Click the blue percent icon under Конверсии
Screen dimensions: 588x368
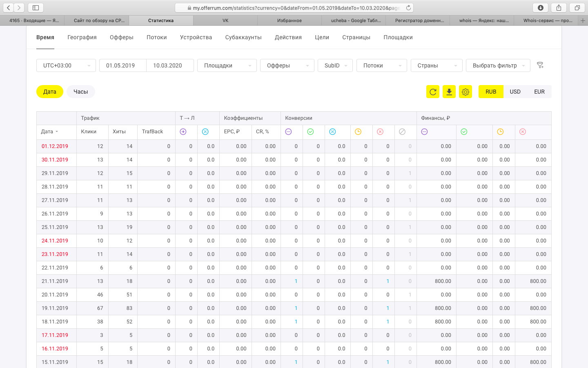pos(332,132)
